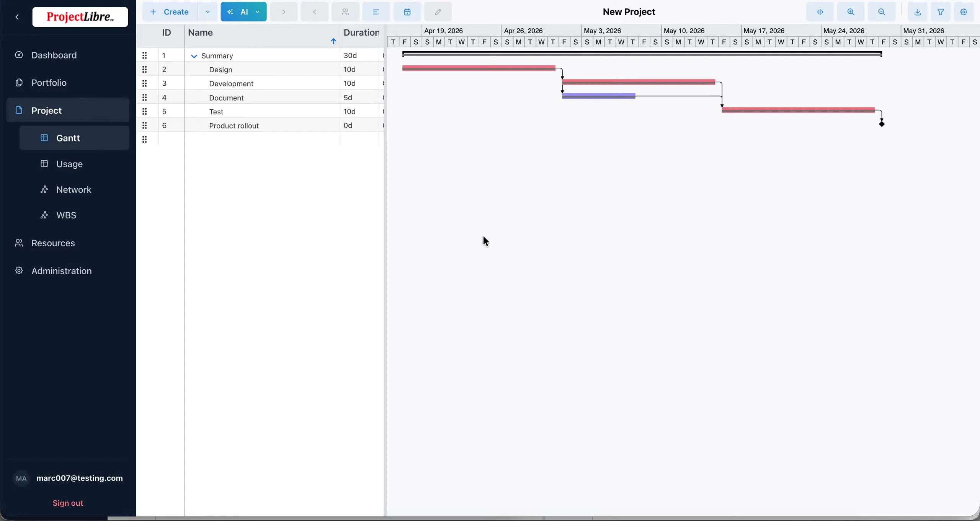Open the assign resources people icon

(345, 12)
